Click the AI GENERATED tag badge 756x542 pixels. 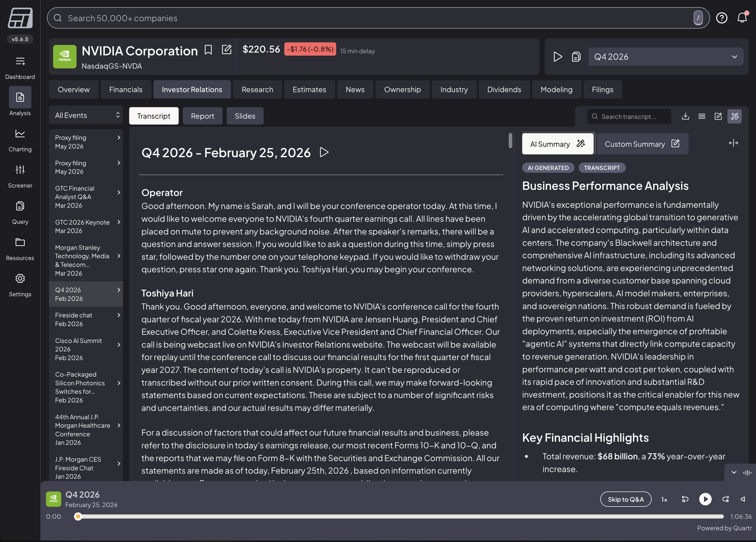click(x=548, y=168)
